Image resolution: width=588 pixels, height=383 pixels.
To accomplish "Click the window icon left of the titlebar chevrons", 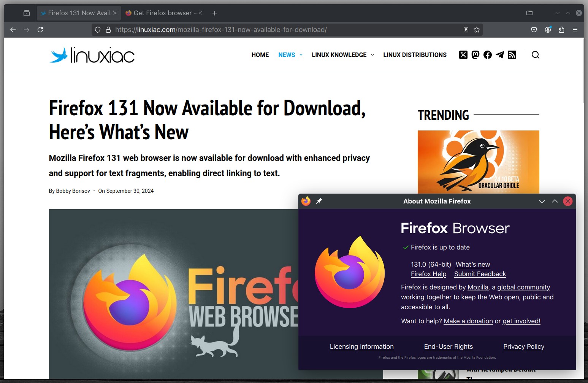I will point(529,13).
